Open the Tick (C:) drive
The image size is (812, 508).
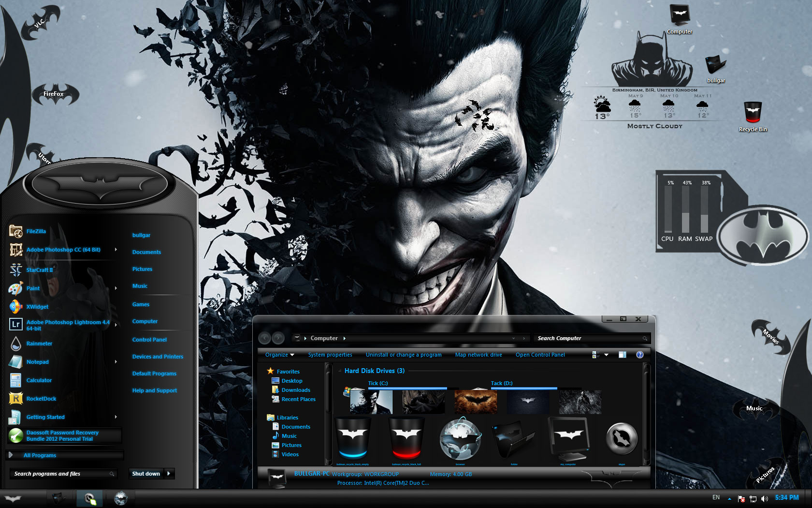tap(378, 383)
